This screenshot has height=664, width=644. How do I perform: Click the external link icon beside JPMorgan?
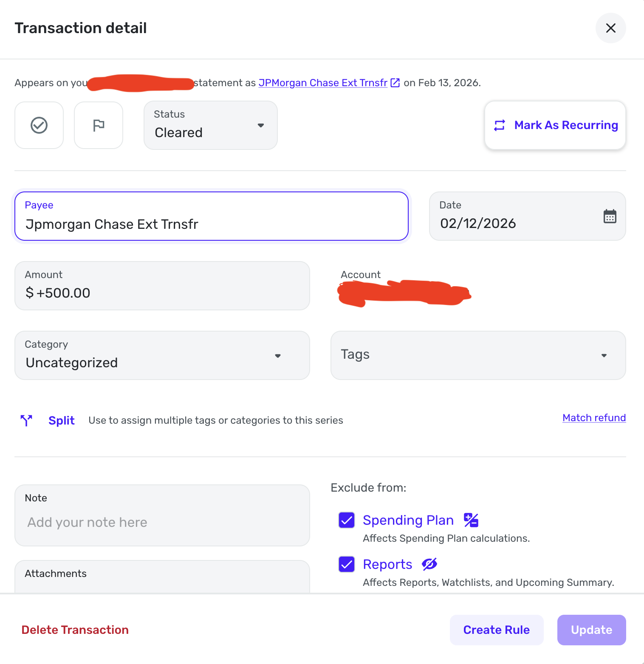[395, 83]
